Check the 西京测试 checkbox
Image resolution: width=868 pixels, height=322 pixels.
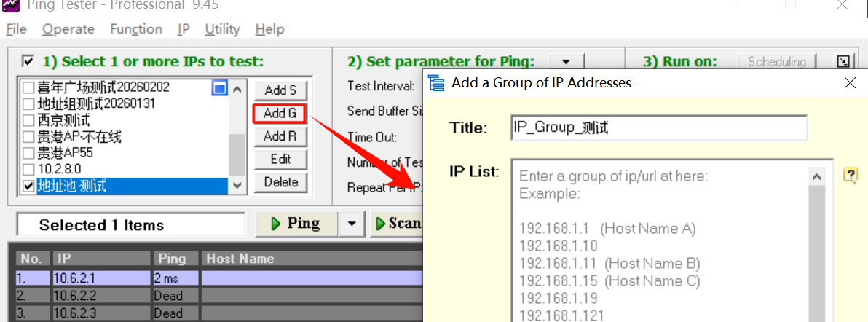coord(28,120)
